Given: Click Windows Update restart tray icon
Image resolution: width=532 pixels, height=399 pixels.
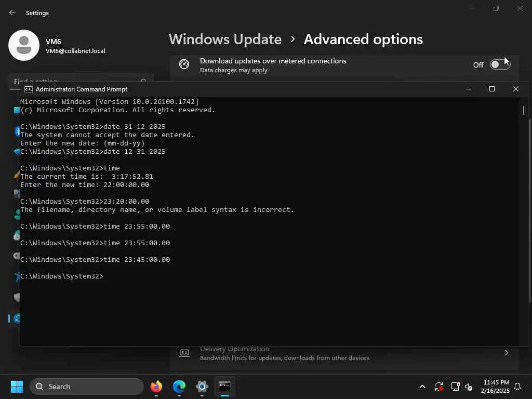Looking at the screenshot, I should click(438, 387).
